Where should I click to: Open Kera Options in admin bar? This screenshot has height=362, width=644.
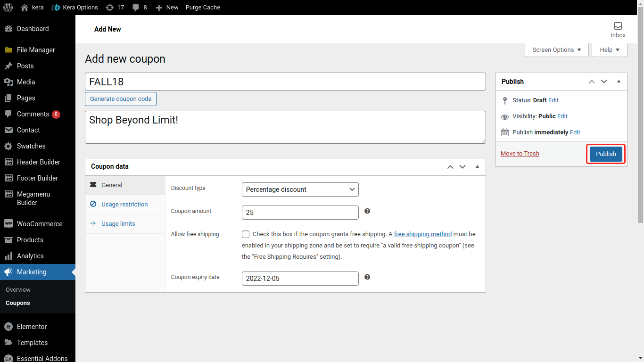75,8
